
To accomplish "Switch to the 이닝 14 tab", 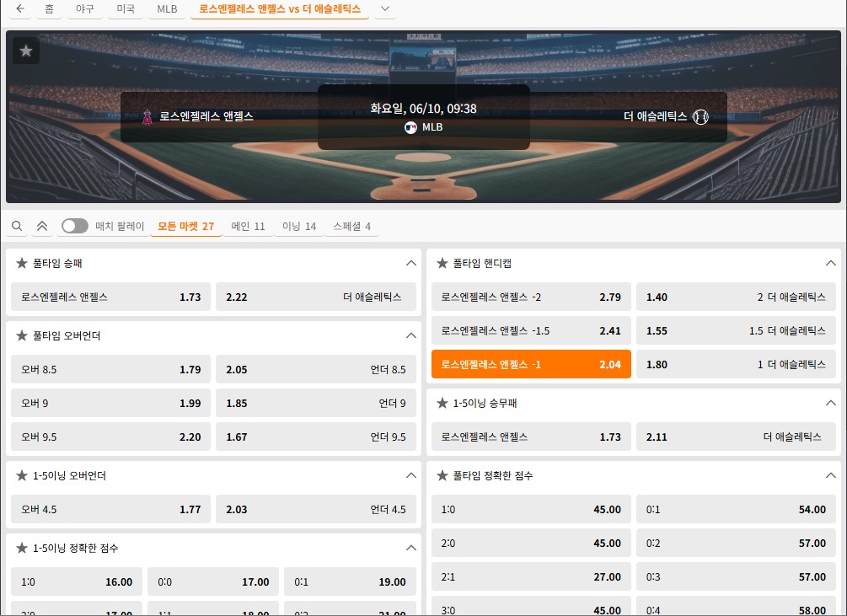I will pos(298,226).
